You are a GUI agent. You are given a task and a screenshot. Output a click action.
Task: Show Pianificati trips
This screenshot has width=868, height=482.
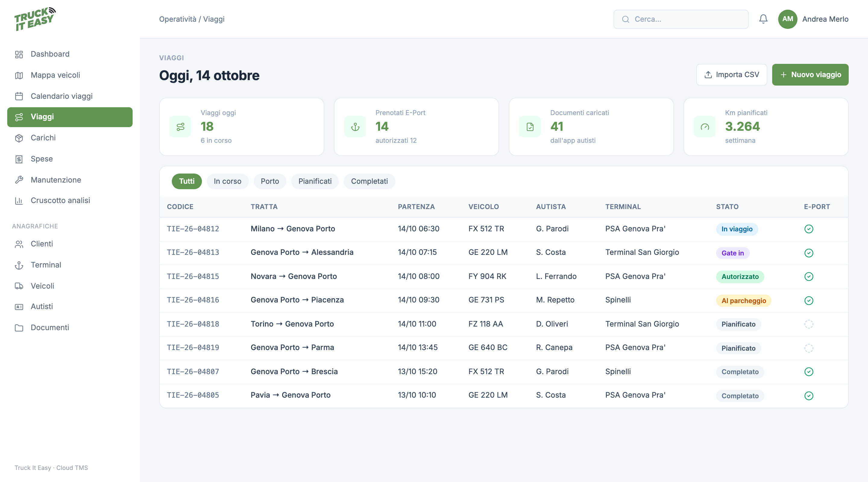(315, 181)
